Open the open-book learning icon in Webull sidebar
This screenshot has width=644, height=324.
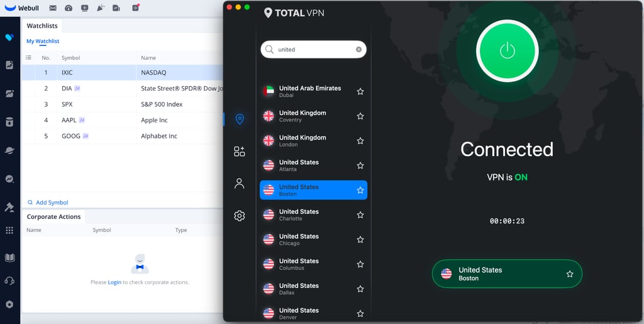[x=9, y=257]
